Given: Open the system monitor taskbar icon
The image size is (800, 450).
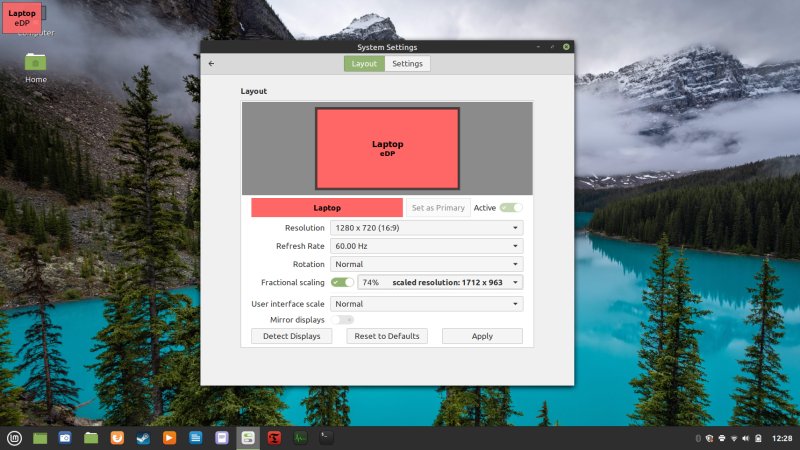Looking at the screenshot, I should [x=299, y=438].
